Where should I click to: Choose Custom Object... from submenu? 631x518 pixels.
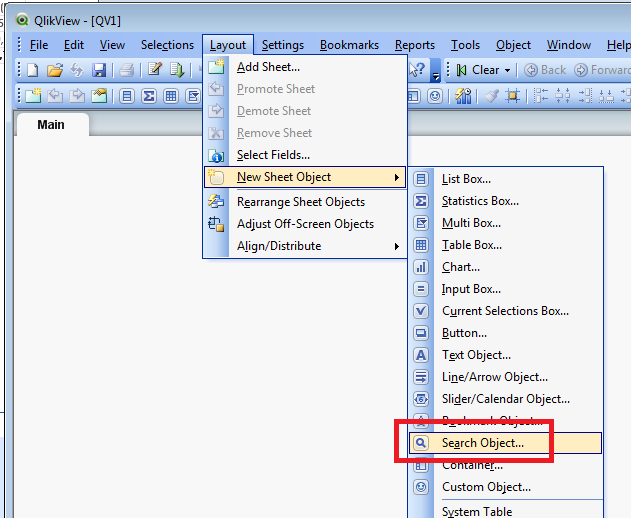[505, 487]
